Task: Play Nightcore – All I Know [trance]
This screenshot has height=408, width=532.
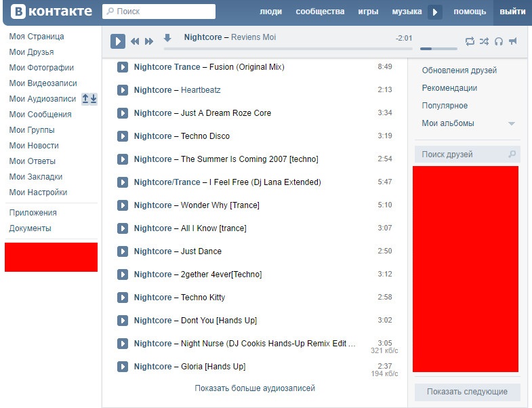Action: [123, 228]
